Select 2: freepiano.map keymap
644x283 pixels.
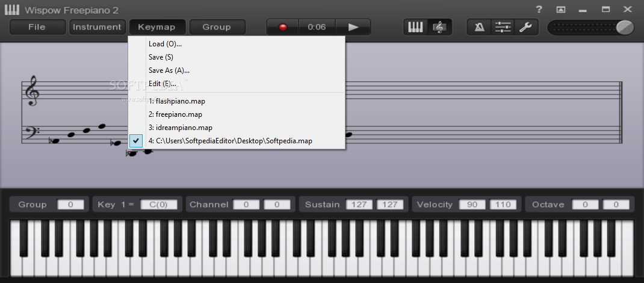(x=237, y=114)
